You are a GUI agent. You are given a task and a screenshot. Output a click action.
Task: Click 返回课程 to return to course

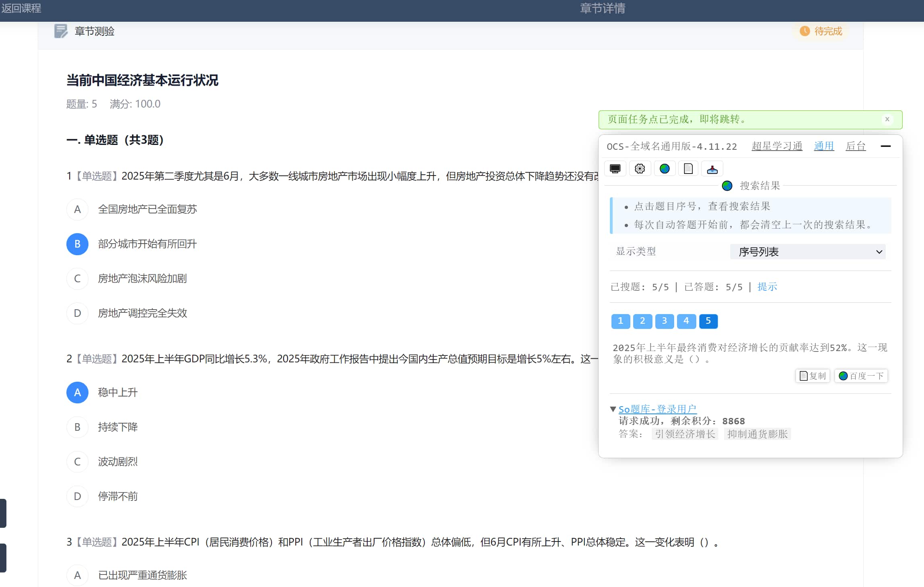(x=21, y=8)
